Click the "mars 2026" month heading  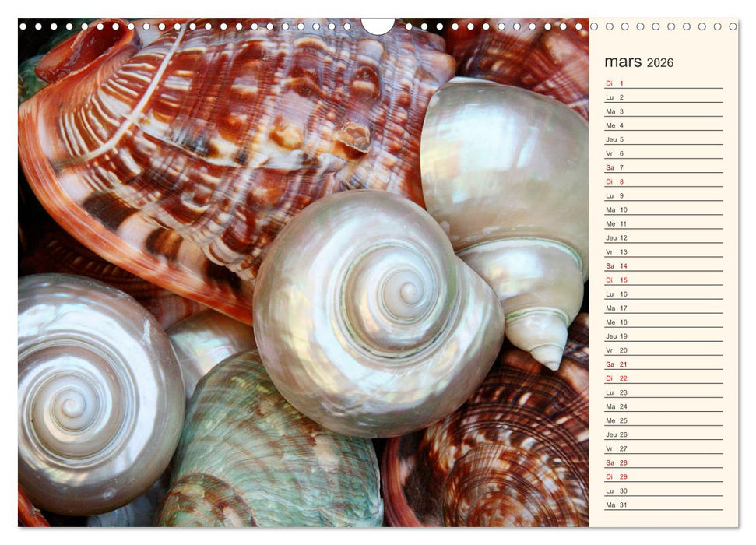tap(638, 62)
